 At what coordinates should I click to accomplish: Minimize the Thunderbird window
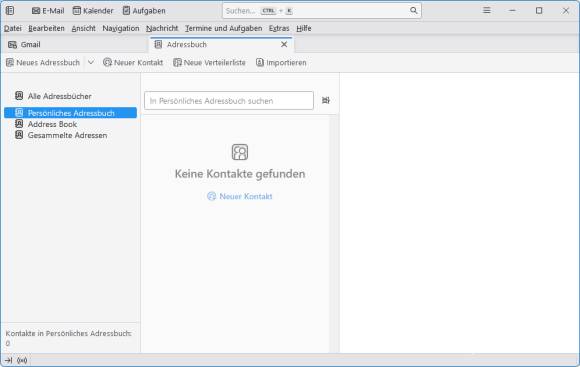click(x=512, y=10)
